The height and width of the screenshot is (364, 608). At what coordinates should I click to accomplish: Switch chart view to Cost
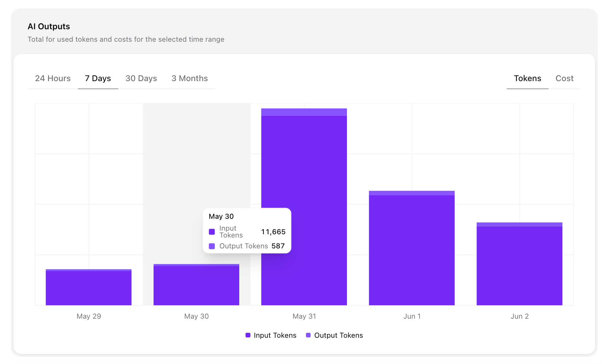coord(564,79)
